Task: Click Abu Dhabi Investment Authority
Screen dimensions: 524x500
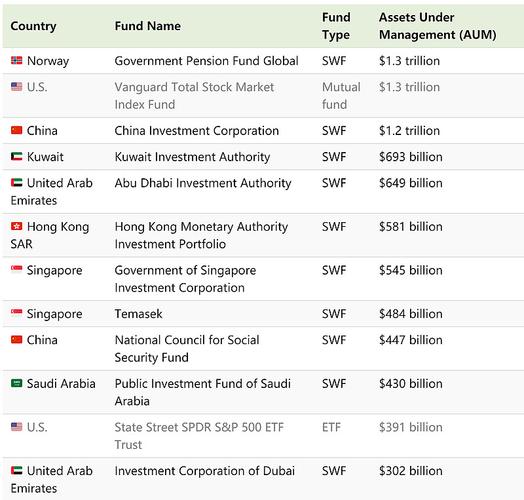Action: point(203,183)
